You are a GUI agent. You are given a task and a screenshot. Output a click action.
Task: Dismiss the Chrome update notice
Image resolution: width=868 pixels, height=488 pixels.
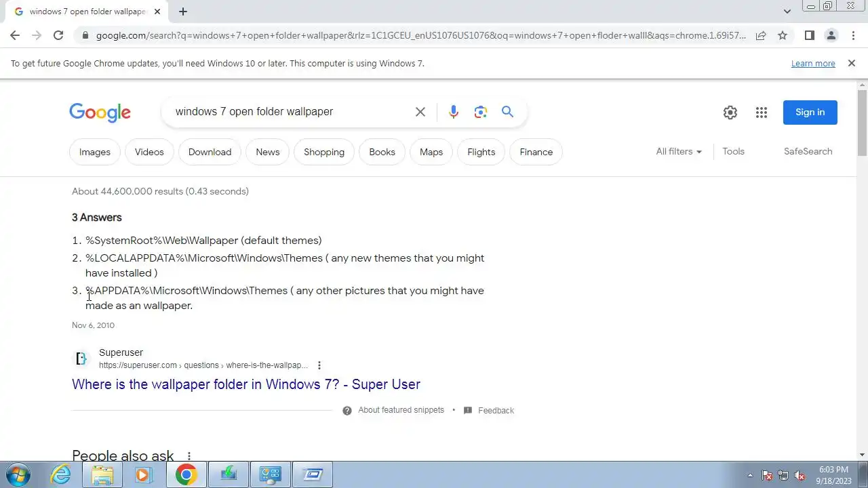click(x=852, y=63)
